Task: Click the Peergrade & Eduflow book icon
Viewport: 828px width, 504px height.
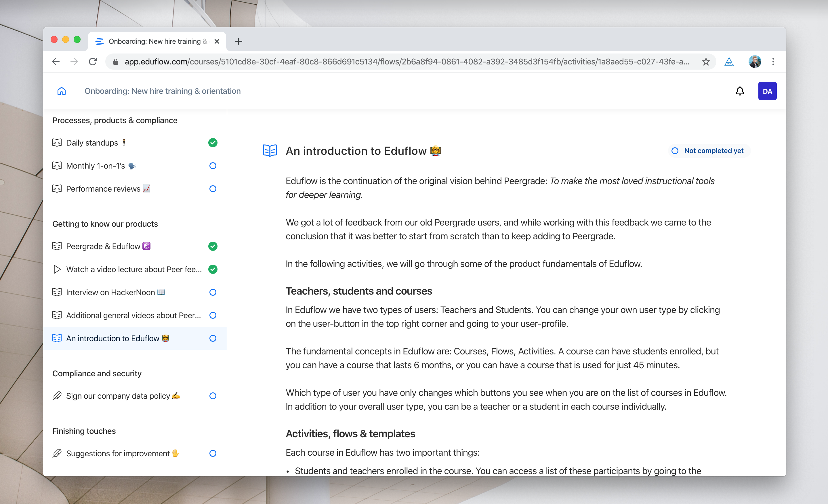Action: click(x=57, y=246)
